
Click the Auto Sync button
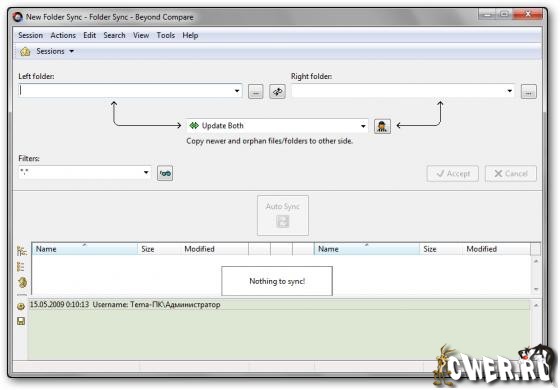(283, 215)
